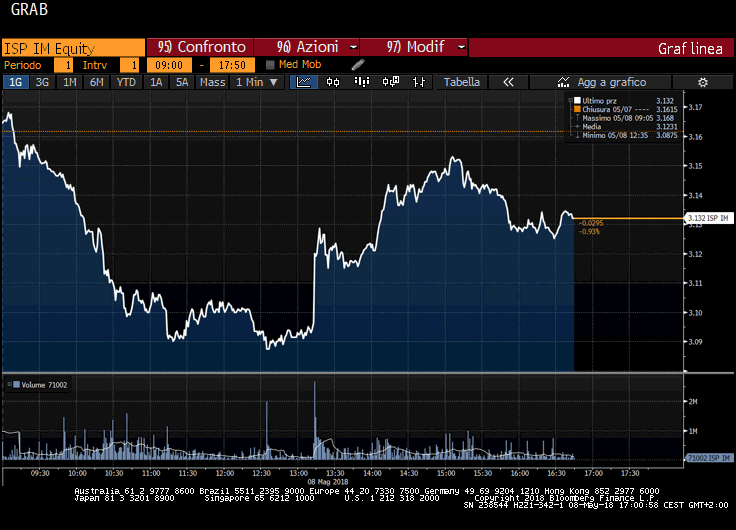Click Agg a grafico button

tap(603, 82)
